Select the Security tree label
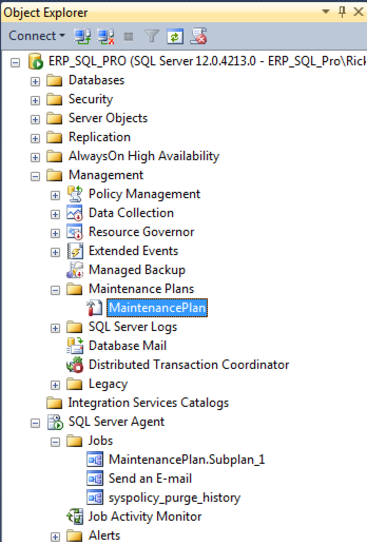 (91, 99)
